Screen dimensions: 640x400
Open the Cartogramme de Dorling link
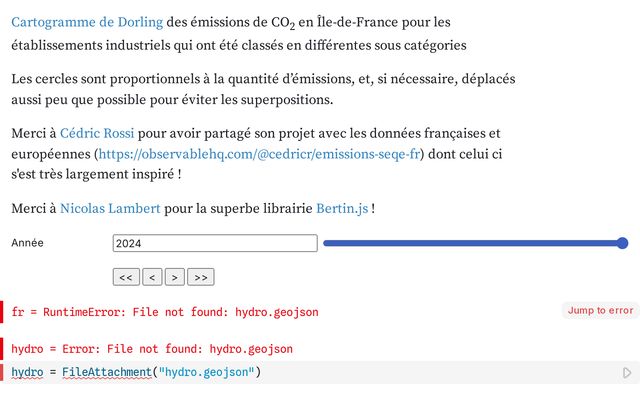(87, 21)
